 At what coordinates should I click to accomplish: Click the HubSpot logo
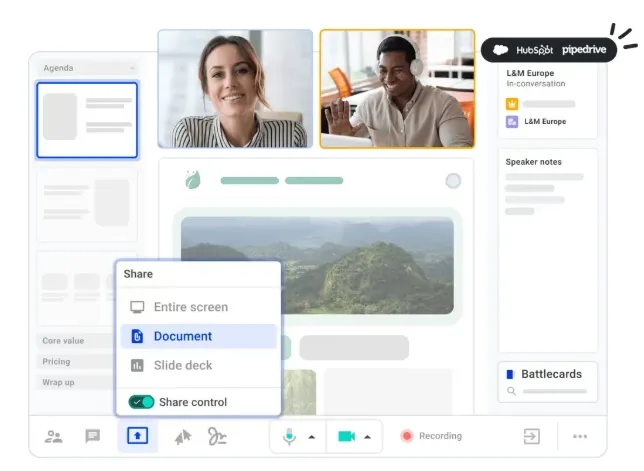click(534, 50)
